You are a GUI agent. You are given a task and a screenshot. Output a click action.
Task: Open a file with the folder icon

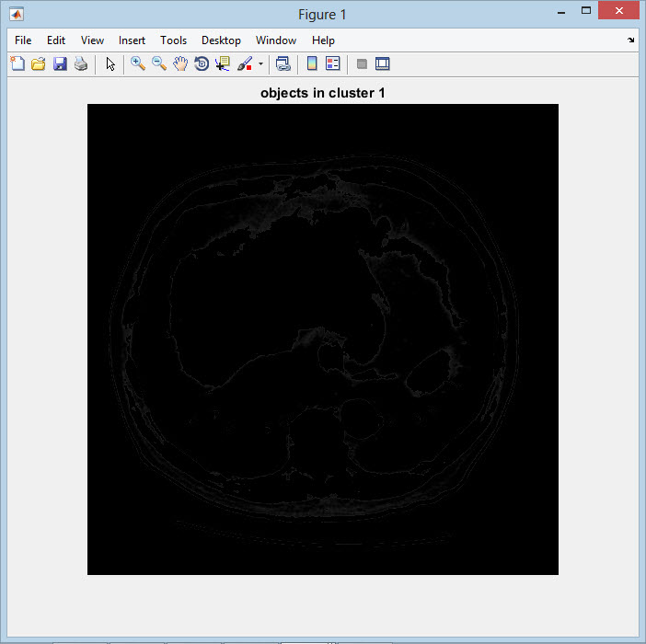click(39, 63)
